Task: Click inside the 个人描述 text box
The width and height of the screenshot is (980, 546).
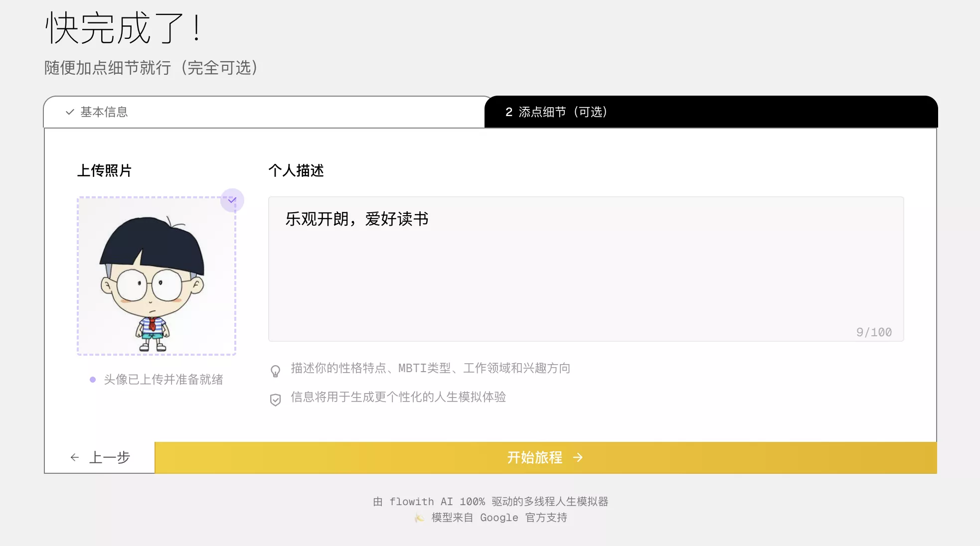Action: click(586, 269)
